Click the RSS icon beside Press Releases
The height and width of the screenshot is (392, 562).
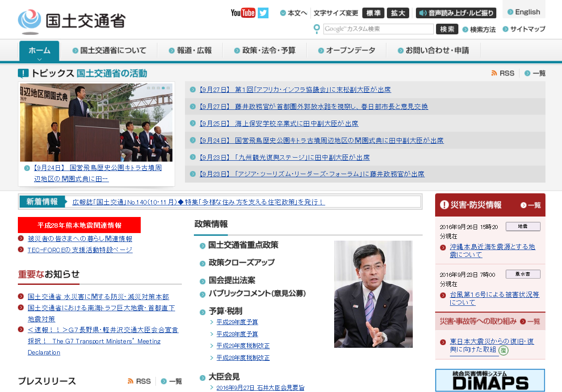coord(130,381)
